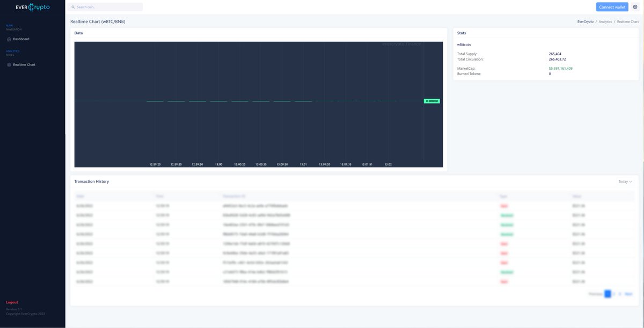
Task: Click the Realtime Chart breadcrumb item
Action: pos(628,22)
